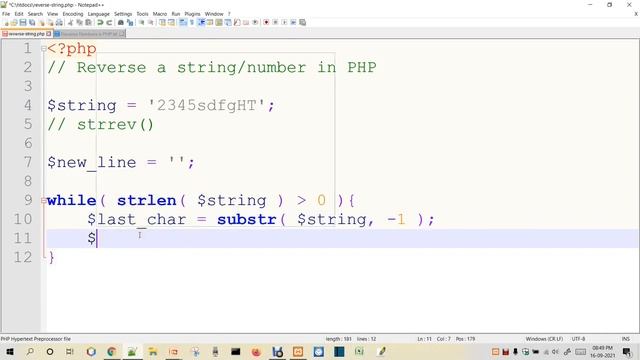Open the UTF-8 encoding selector in status bar
Image resolution: width=640 pixels, height=360 pixels.
[578, 339]
